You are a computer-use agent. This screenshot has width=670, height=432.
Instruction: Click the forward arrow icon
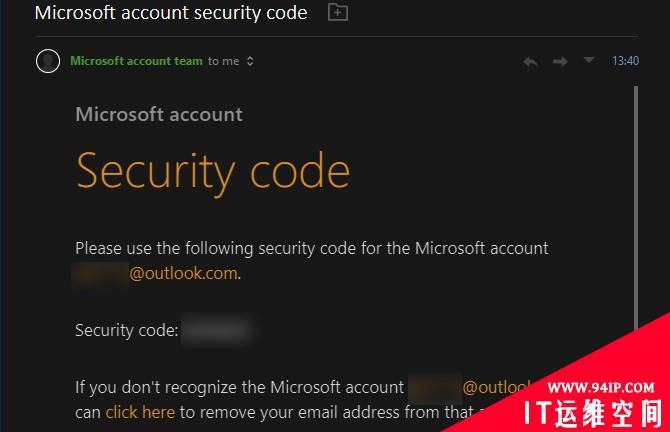560,62
